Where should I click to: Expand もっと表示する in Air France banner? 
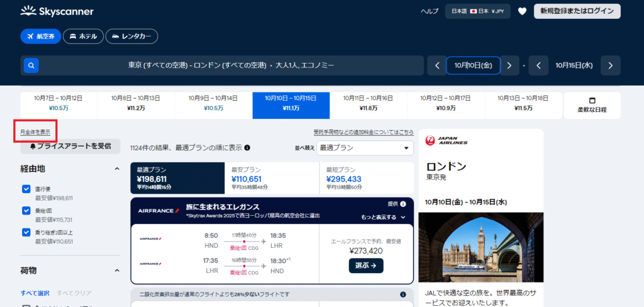[x=384, y=217]
